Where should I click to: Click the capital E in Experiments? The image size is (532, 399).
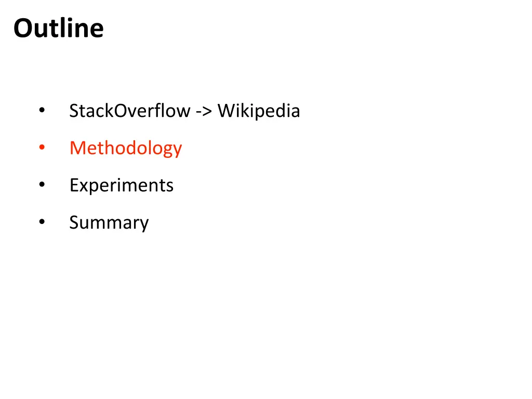(74, 185)
